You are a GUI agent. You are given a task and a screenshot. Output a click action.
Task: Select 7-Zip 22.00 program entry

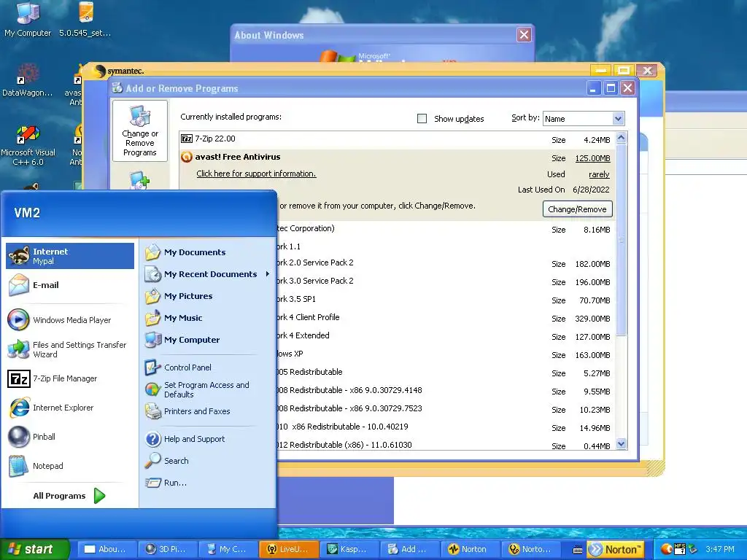click(x=398, y=139)
